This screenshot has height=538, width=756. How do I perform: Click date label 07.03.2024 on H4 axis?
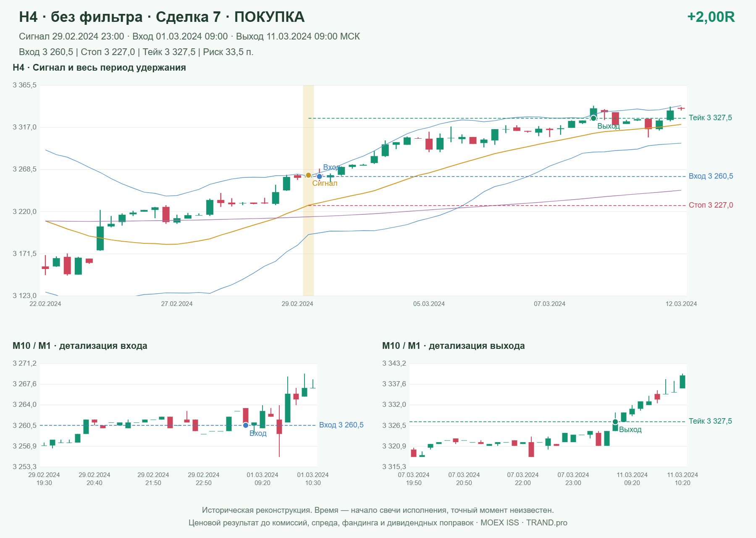pyautogui.click(x=549, y=304)
